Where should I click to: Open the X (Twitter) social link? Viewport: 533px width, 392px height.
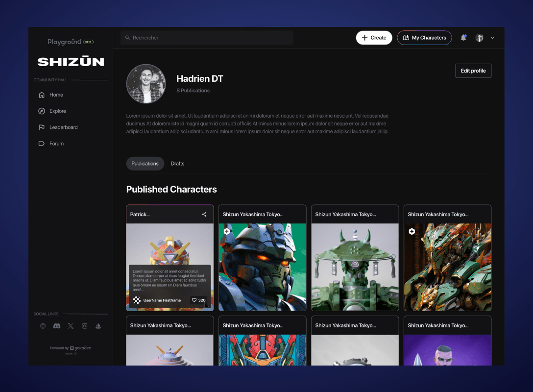coord(71,326)
